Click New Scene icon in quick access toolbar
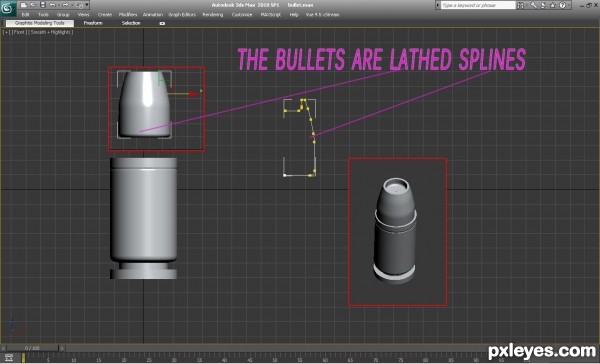This screenshot has width=600, height=364. pos(24,5)
